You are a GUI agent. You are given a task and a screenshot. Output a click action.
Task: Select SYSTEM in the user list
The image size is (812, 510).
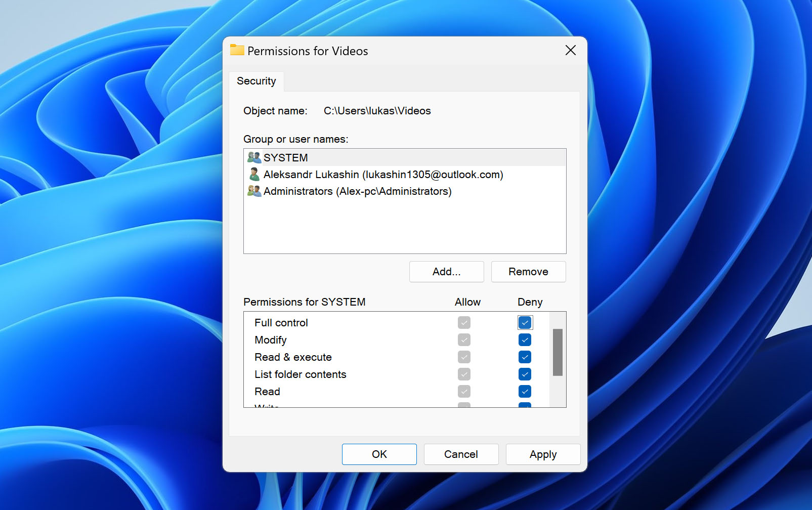[405, 158]
